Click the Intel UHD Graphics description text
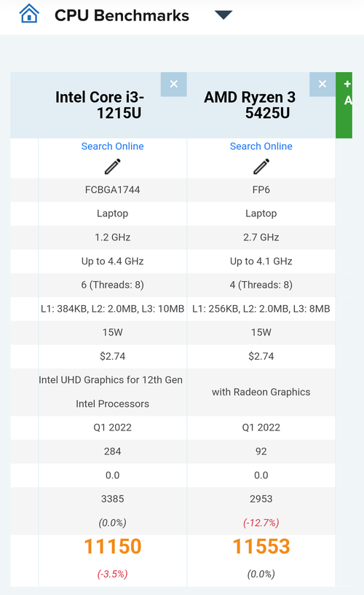The width and height of the screenshot is (364, 595). point(111,392)
